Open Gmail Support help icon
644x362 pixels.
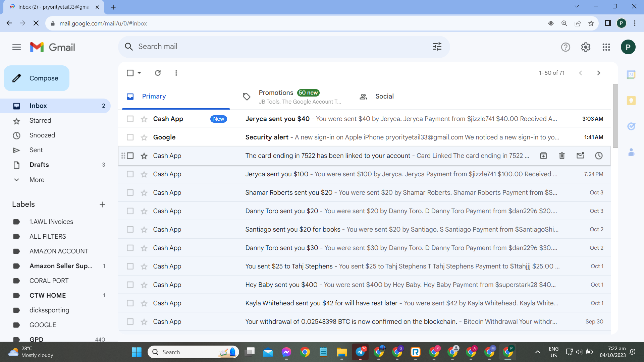coord(566,47)
